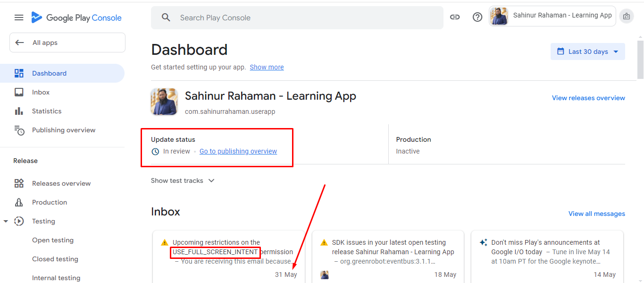Open the SDK issues inbox message
The height and width of the screenshot is (283, 644).
[388, 257]
